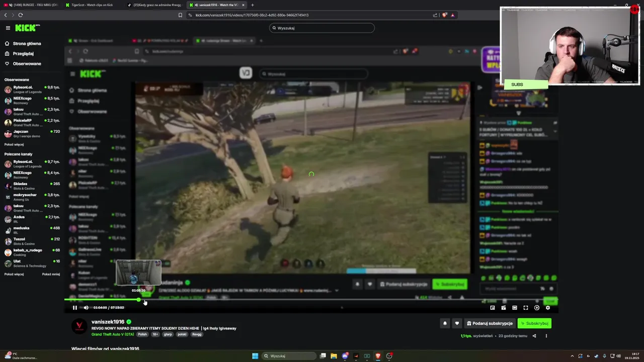The height and width of the screenshot is (362, 644).
Task: Pause the video with the pause button
Action: point(75,308)
